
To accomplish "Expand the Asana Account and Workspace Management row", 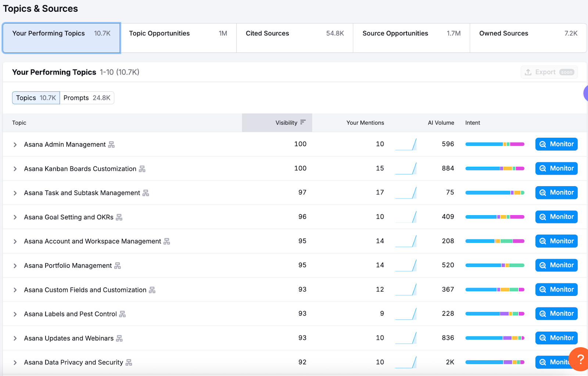I will (x=15, y=242).
